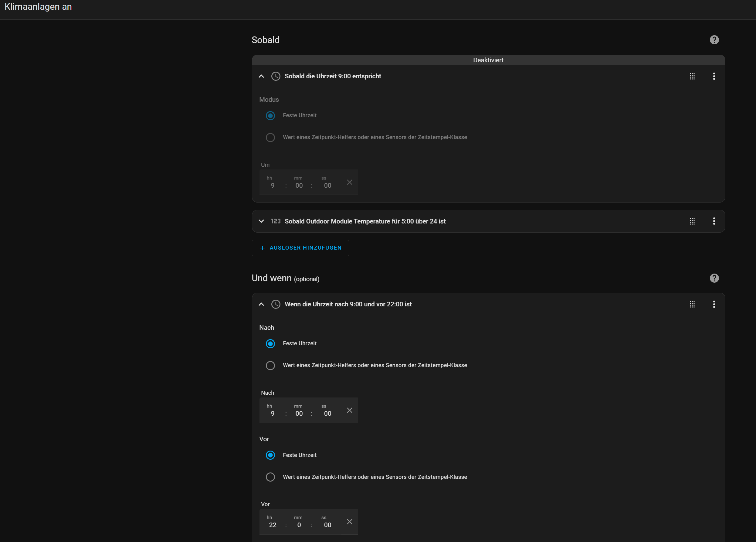Click drag handle of the time condition
This screenshot has width=756, height=542.
click(x=692, y=304)
